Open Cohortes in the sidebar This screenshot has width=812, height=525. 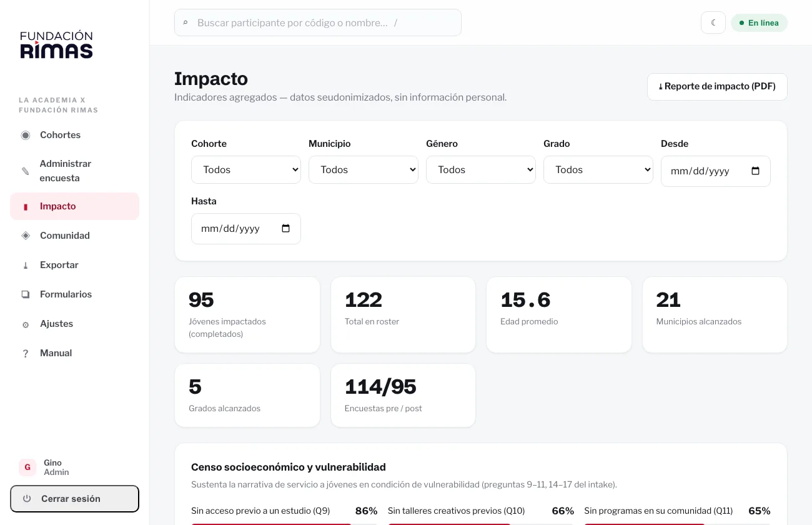[x=74, y=135]
